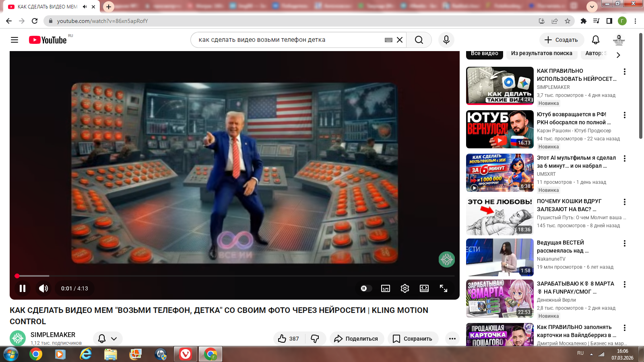Open the YouTube guide hamburger menu

click(14, 40)
